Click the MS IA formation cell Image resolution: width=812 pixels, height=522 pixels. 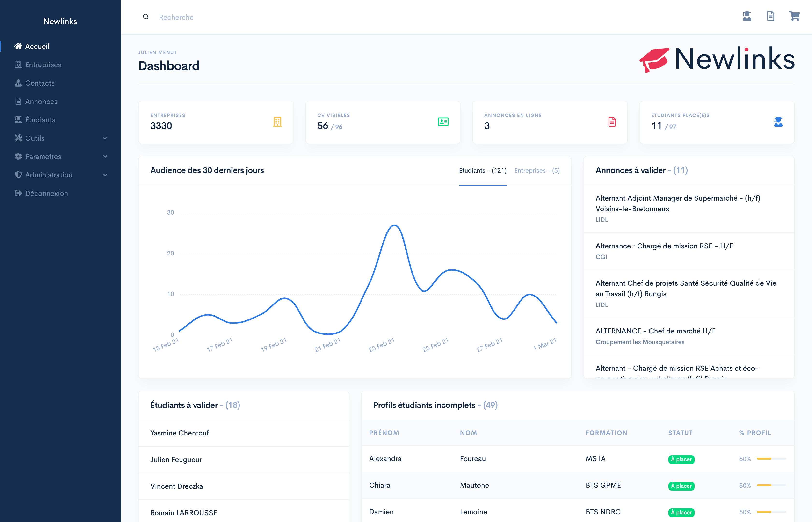tap(595, 459)
